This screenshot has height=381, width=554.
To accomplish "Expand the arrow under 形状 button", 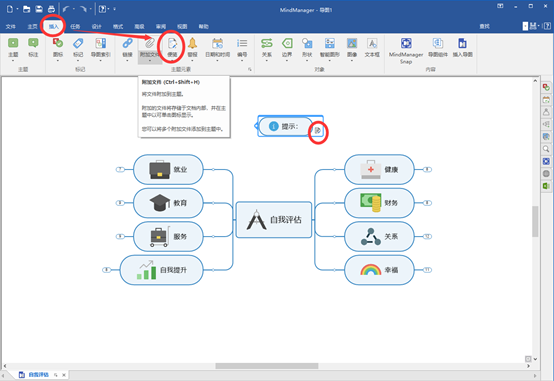I will click(x=307, y=61).
